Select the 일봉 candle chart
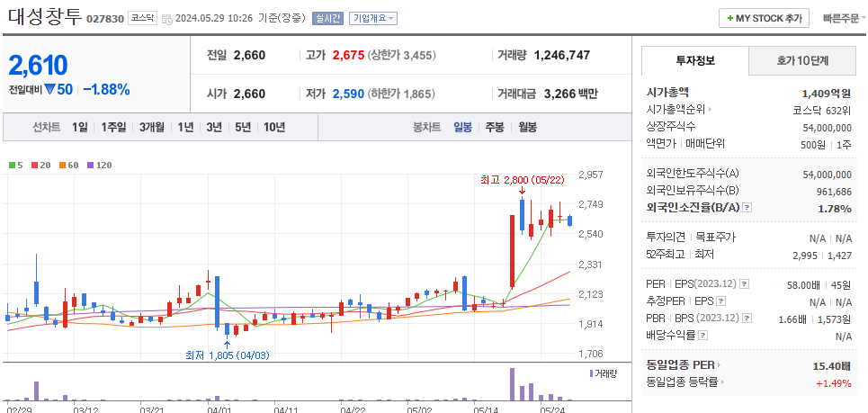Viewport: 868px width, 413px height. coord(463,127)
